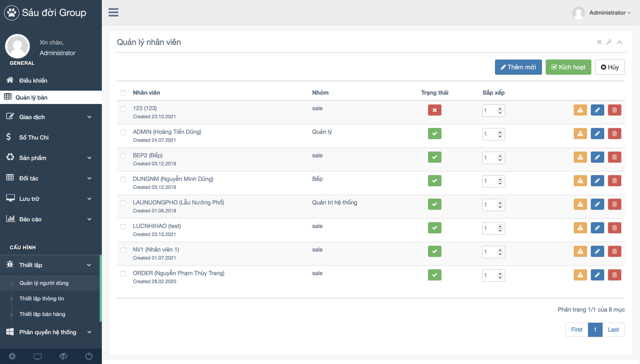This screenshot has width=640, height=364.
Task: Toggle the red status button for user 123
Action: [x=434, y=110]
